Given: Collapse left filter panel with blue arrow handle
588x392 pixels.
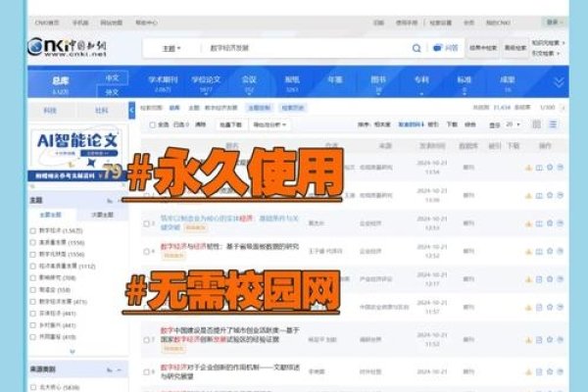Looking at the screenshot, I should point(131,111).
